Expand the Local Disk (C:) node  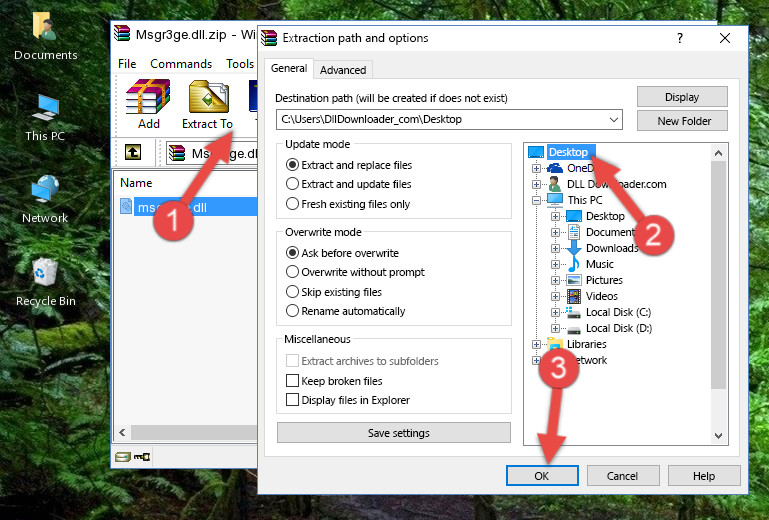tap(555, 312)
